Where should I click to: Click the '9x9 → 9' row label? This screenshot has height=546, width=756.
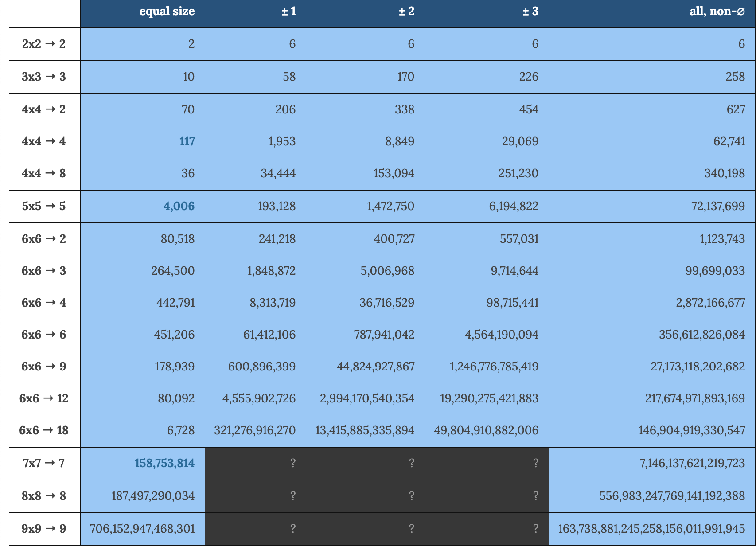(44, 529)
